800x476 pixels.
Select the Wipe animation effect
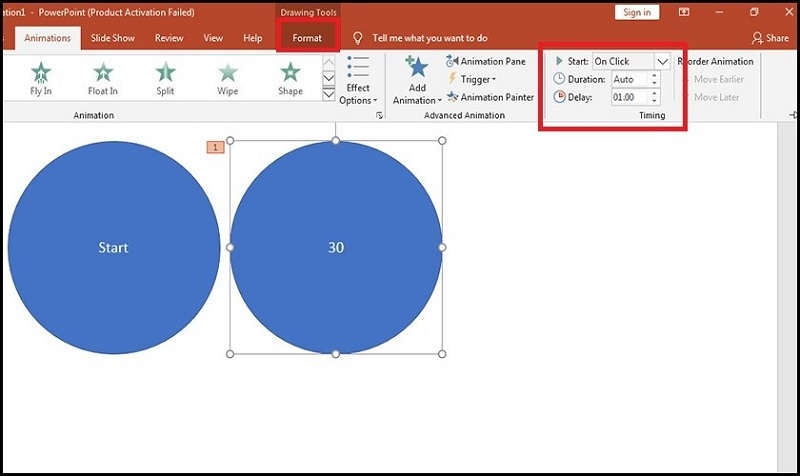point(228,79)
